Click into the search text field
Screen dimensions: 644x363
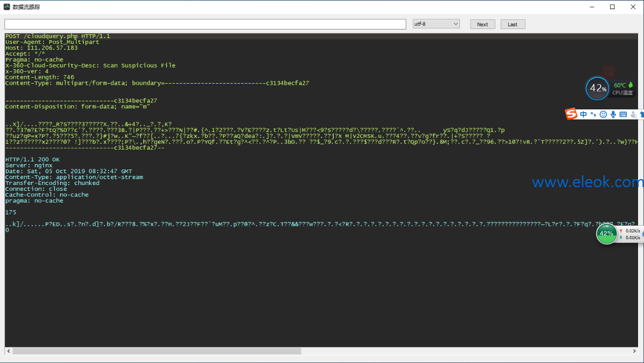(205, 24)
